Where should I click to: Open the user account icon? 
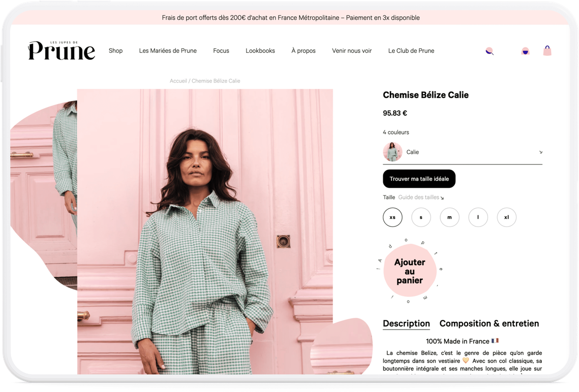(x=525, y=51)
